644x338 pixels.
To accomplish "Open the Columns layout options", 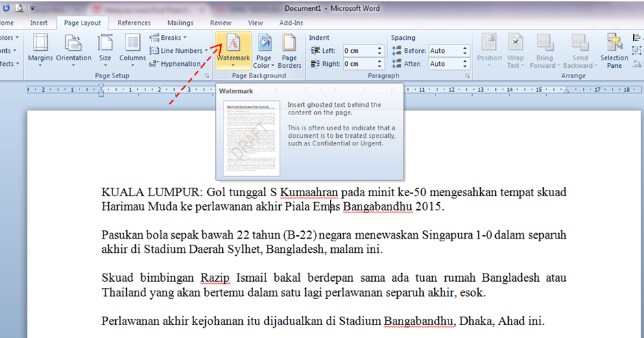I will 132,50.
